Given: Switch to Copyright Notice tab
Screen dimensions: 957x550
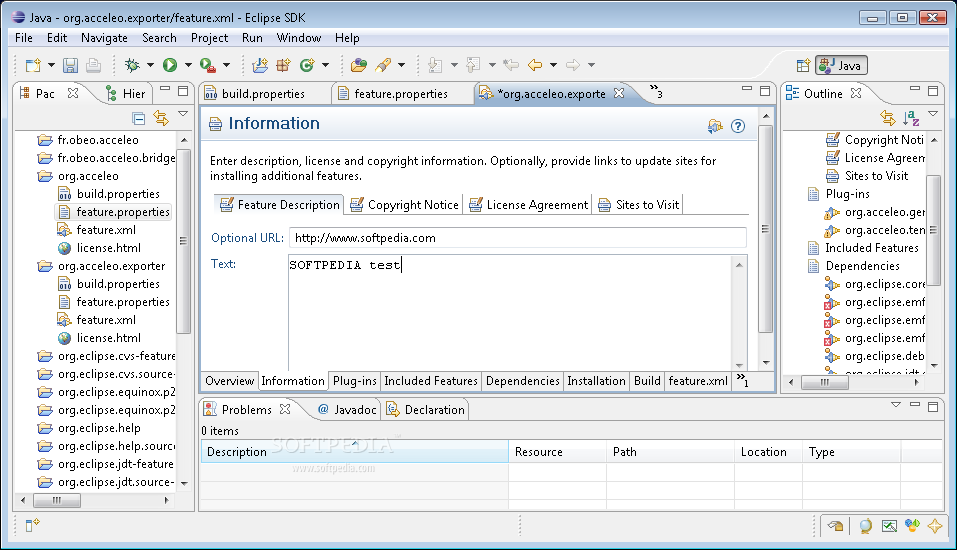Looking at the screenshot, I should [404, 204].
